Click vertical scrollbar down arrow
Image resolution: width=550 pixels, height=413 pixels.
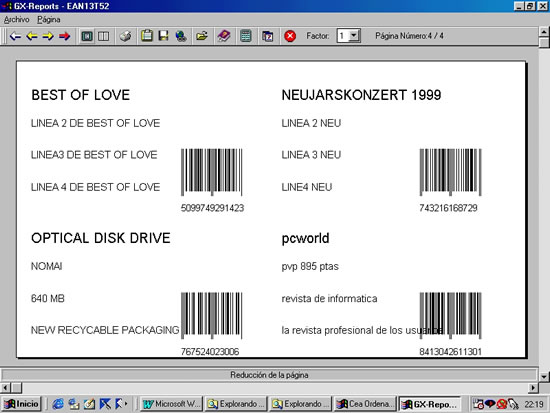point(544,377)
